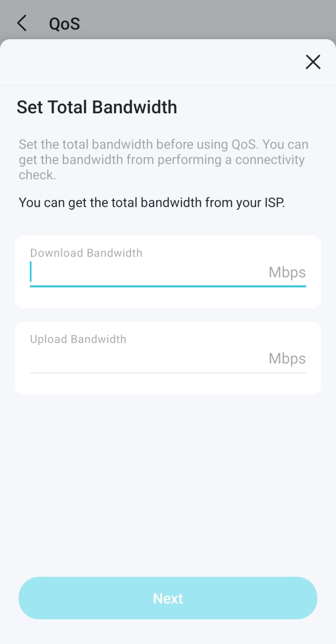Image resolution: width=336 pixels, height=644 pixels.
Task: Tap the left chevron in the top bar
Action: click(x=21, y=23)
